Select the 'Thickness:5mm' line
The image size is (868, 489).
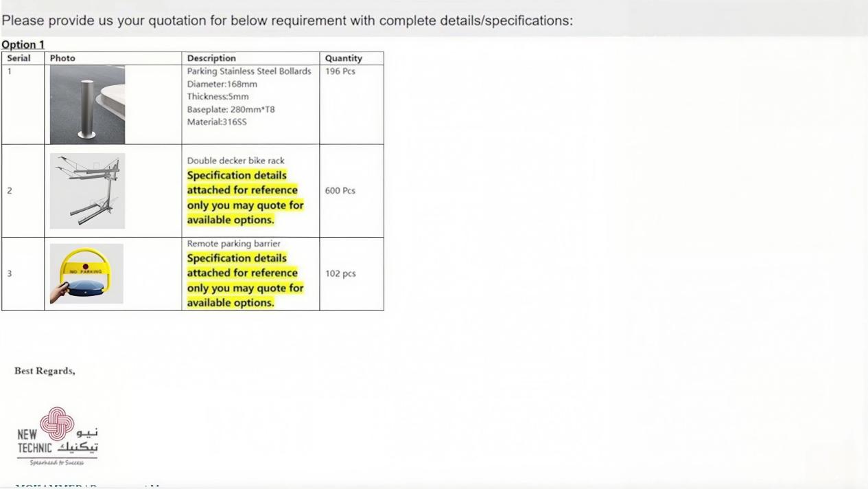click(x=218, y=97)
